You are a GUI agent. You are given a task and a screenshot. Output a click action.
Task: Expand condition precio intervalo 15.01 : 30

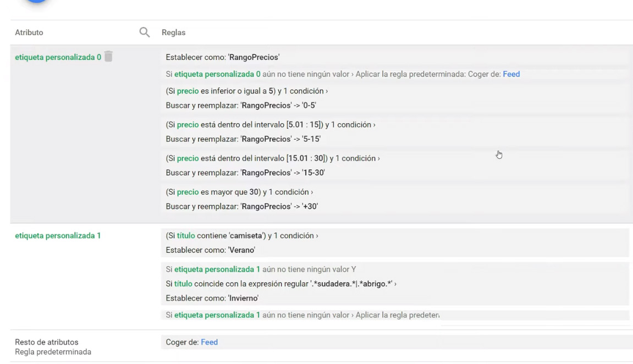click(x=272, y=158)
